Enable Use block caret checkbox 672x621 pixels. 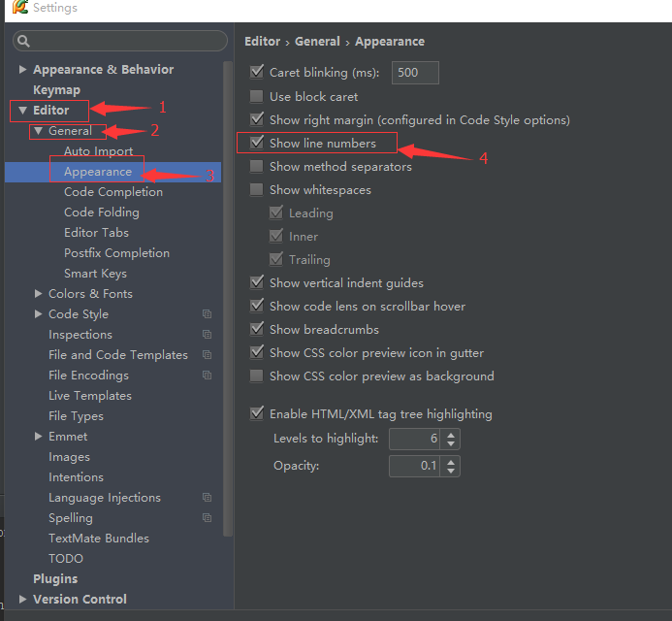point(257,96)
